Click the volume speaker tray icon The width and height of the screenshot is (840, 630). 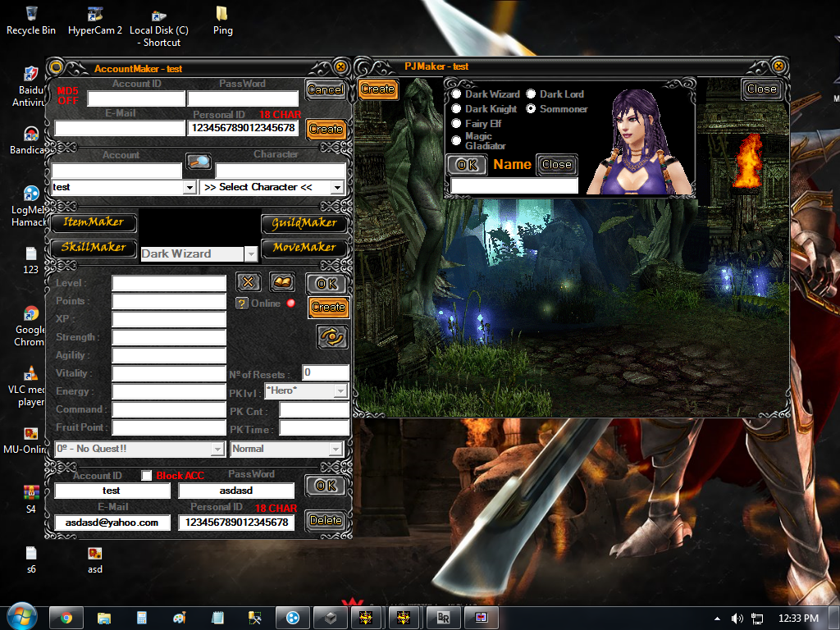[x=737, y=619]
